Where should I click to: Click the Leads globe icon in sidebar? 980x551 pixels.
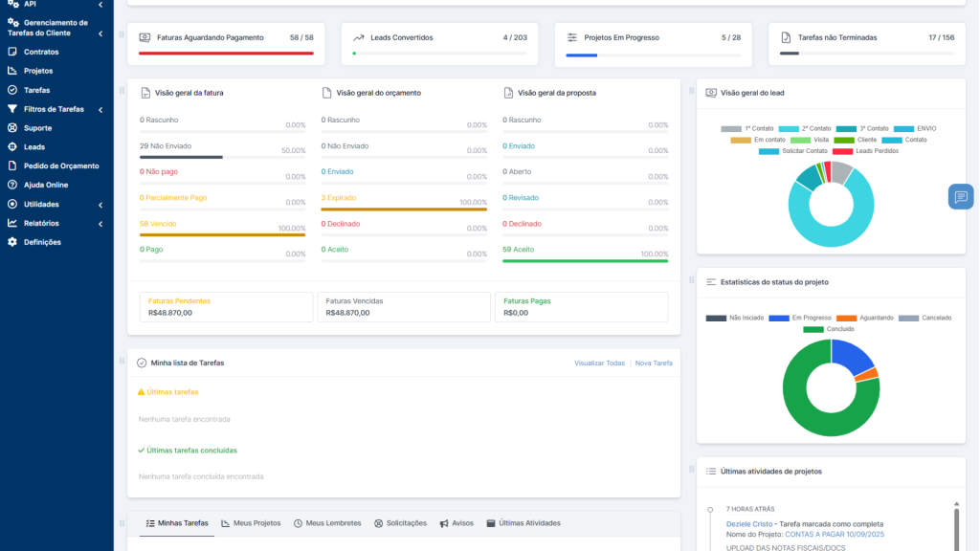pyautogui.click(x=12, y=147)
